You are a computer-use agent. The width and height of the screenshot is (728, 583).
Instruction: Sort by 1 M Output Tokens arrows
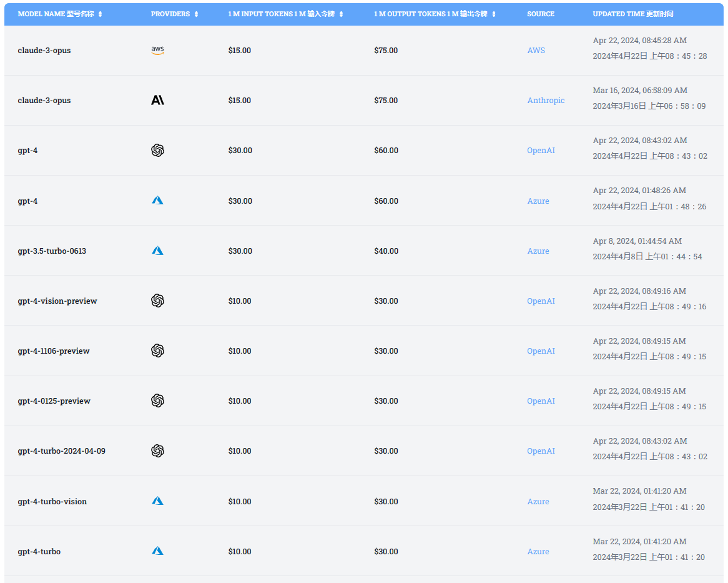pyautogui.click(x=494, y=14)
